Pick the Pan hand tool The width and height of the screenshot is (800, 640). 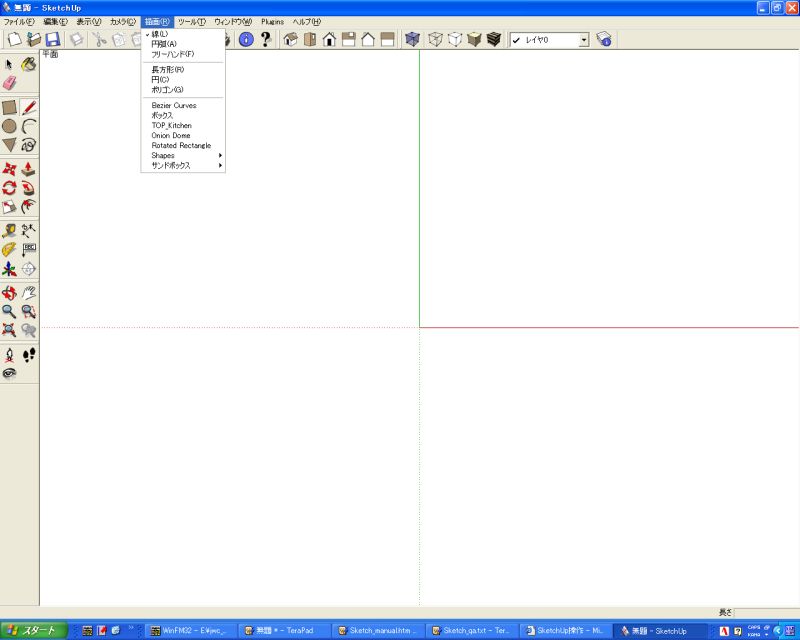[29, 292]
